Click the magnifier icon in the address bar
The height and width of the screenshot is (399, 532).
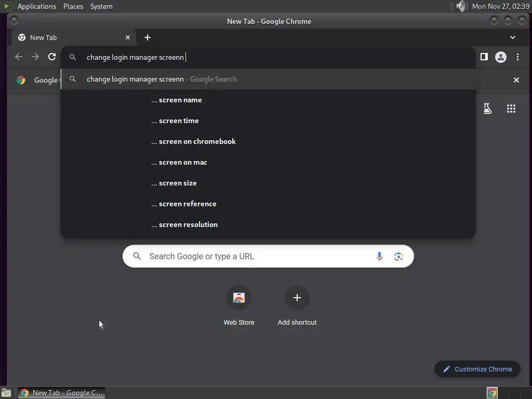[x=73, y=57]
